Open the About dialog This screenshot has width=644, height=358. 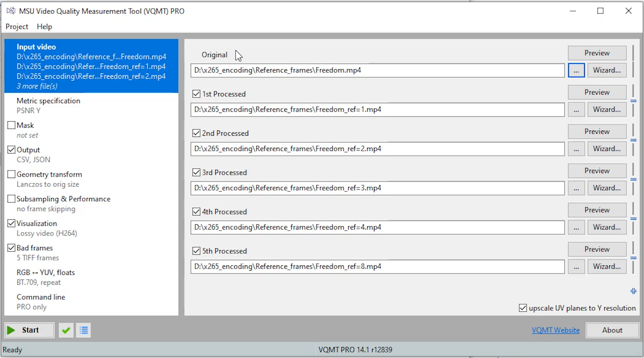coord(612,330)
